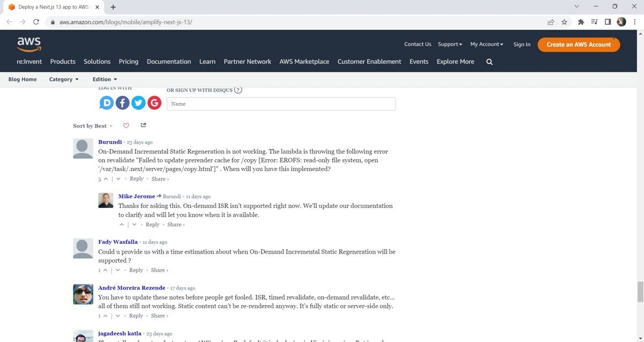Open the Customer Enablement menu item

pyautogui.click(x=369, y=62)
